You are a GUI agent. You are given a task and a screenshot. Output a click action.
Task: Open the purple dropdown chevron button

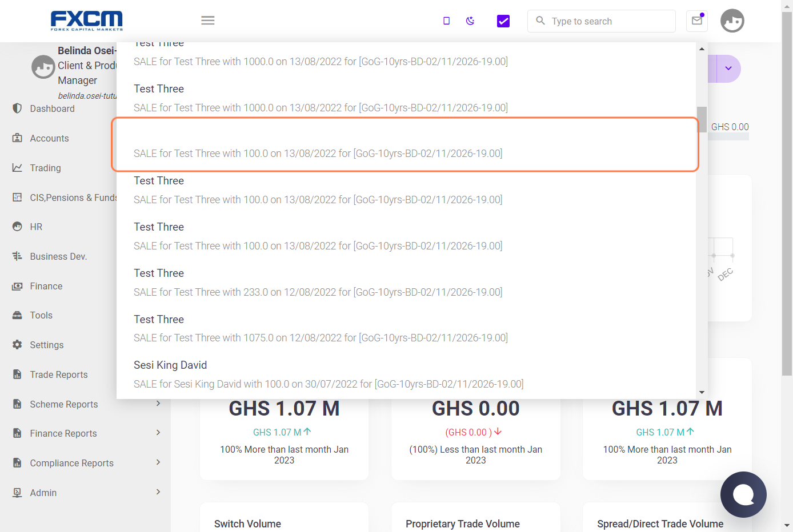[728, 68]
